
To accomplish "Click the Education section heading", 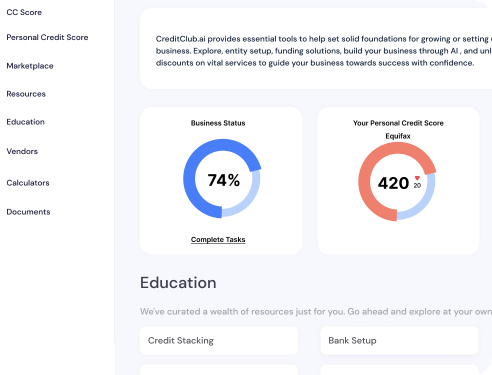I will [178, 283].
